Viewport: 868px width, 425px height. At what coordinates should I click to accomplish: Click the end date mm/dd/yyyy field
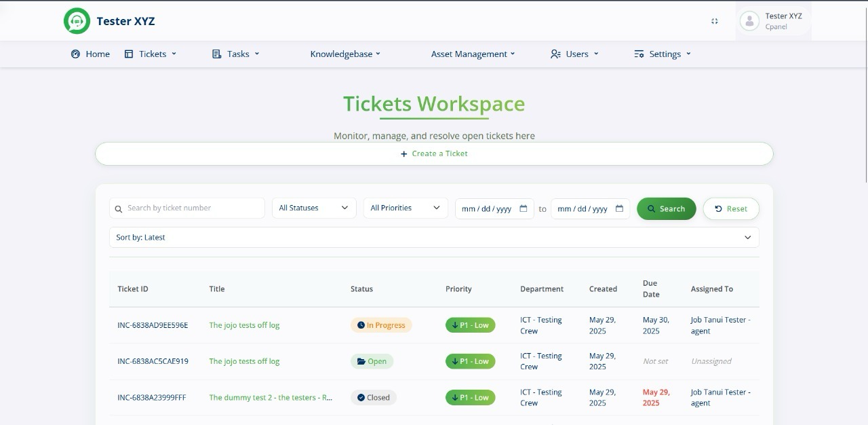coord(590,208)
